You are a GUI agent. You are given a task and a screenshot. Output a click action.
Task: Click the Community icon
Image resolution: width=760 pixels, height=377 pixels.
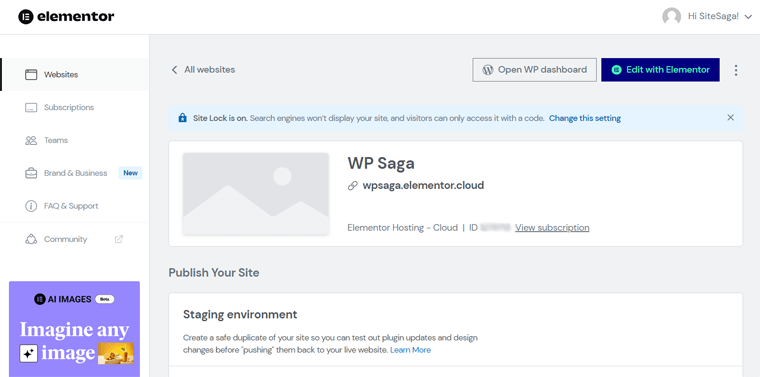click(x=31, y=239)
